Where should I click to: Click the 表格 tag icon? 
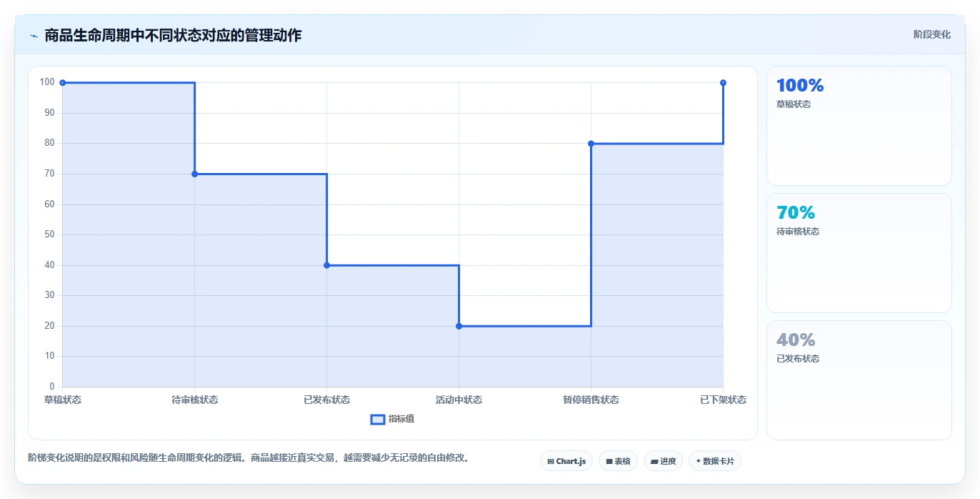[609, 462]
